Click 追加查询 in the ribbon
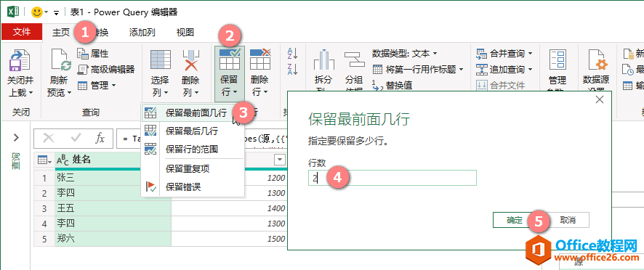Viewport: 644px width, 270px height. (504, 70)
